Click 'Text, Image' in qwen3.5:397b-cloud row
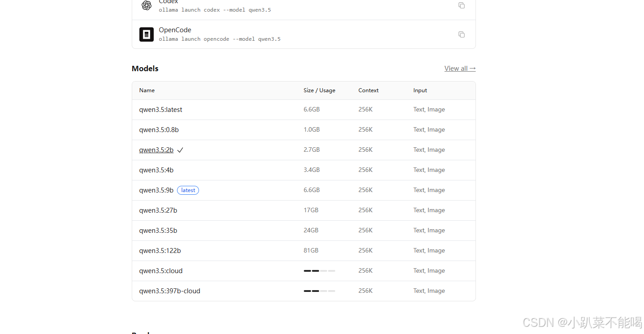 429,291
